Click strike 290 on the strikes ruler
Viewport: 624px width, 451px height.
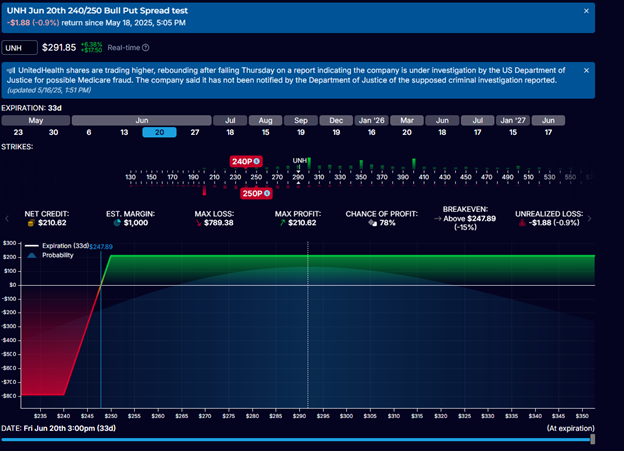[298, 177]
